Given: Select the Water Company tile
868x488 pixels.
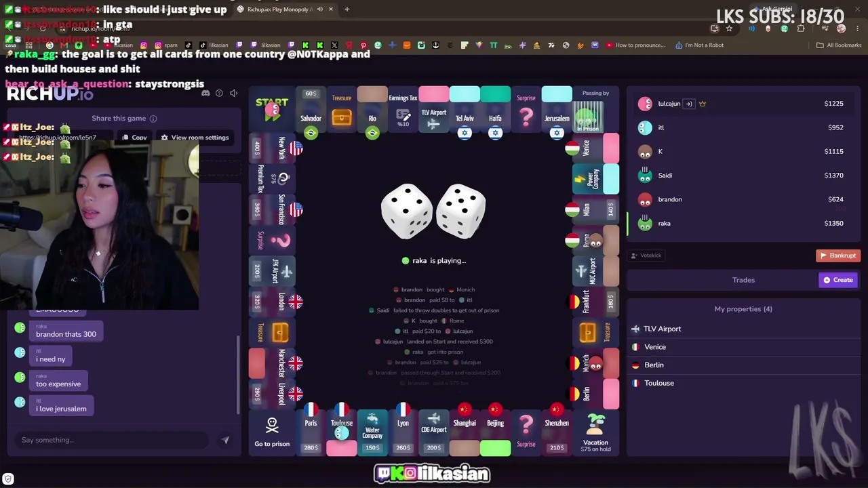Looking at the screenshot, I should pos(372,433).
